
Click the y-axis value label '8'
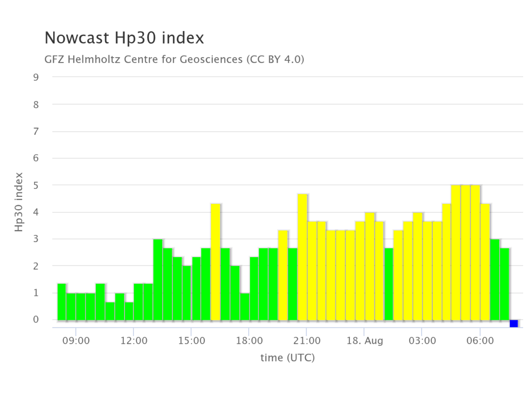tap(36, 105)
